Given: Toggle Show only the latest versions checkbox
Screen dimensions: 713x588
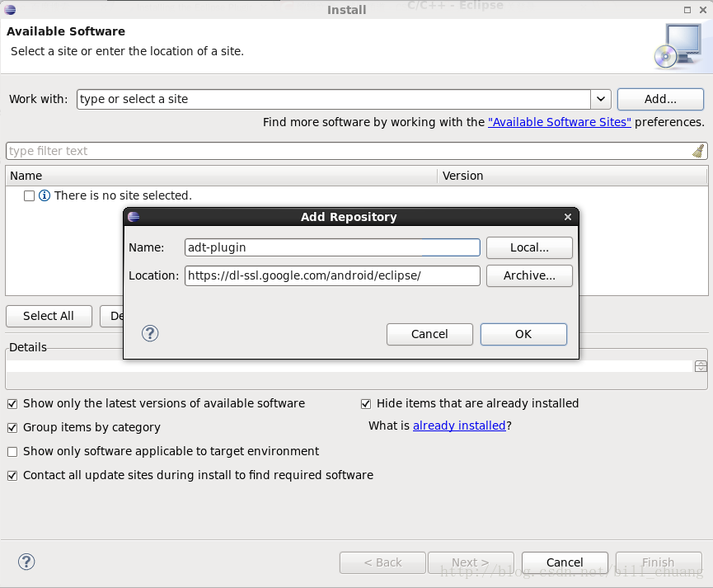Looking at the screenshot, I should 12,403.
